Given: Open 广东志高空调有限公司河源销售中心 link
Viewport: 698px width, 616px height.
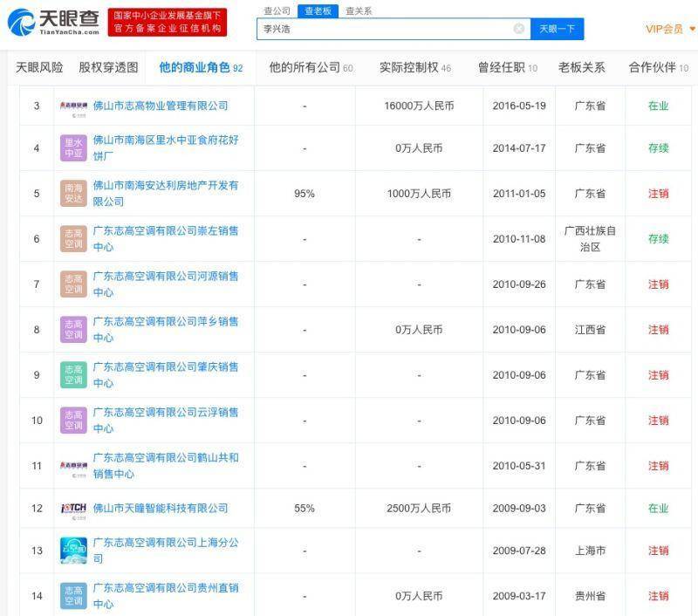Looking at the screenshot, I should click(166, 284).
